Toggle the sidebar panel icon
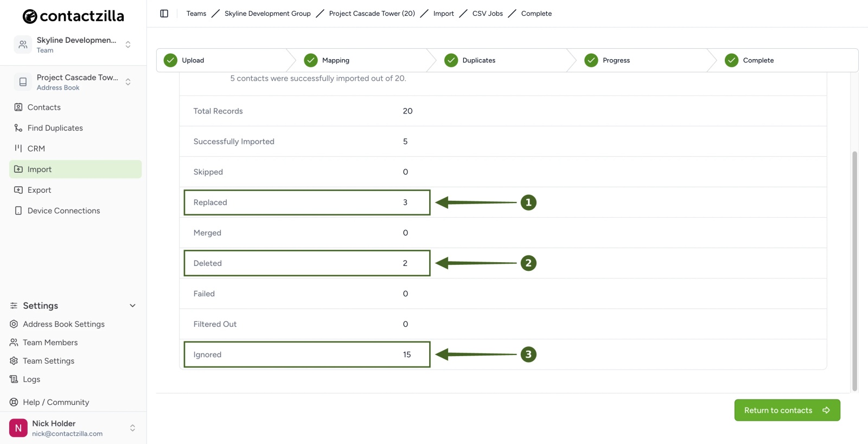 [164, 14]
